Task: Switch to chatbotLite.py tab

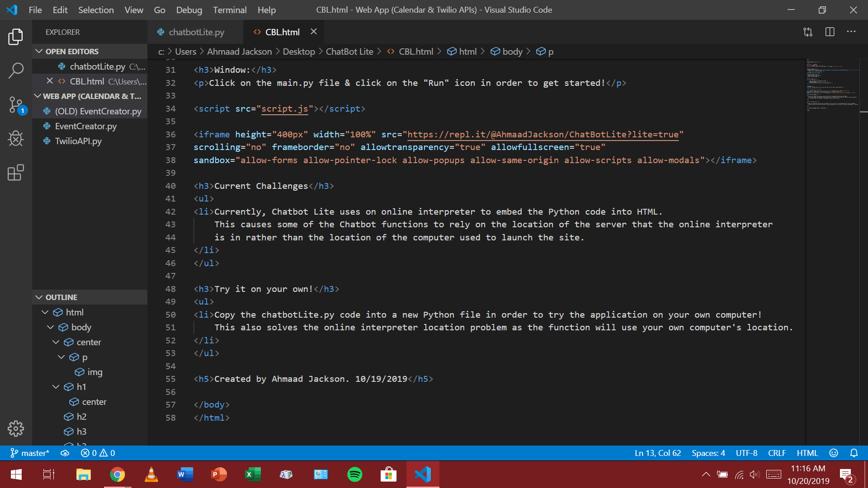Action: coord(196,32)
